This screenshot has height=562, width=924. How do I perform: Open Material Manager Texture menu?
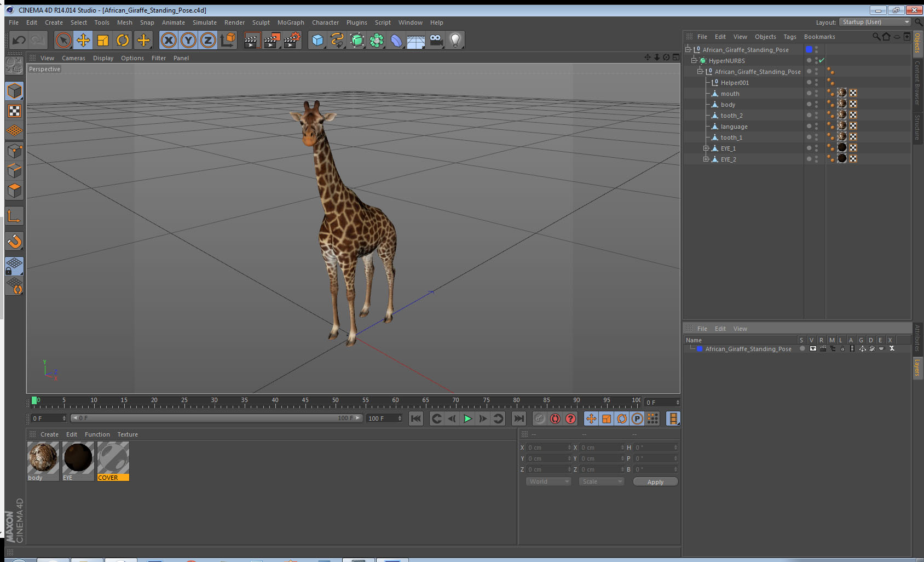click(128, 434)
